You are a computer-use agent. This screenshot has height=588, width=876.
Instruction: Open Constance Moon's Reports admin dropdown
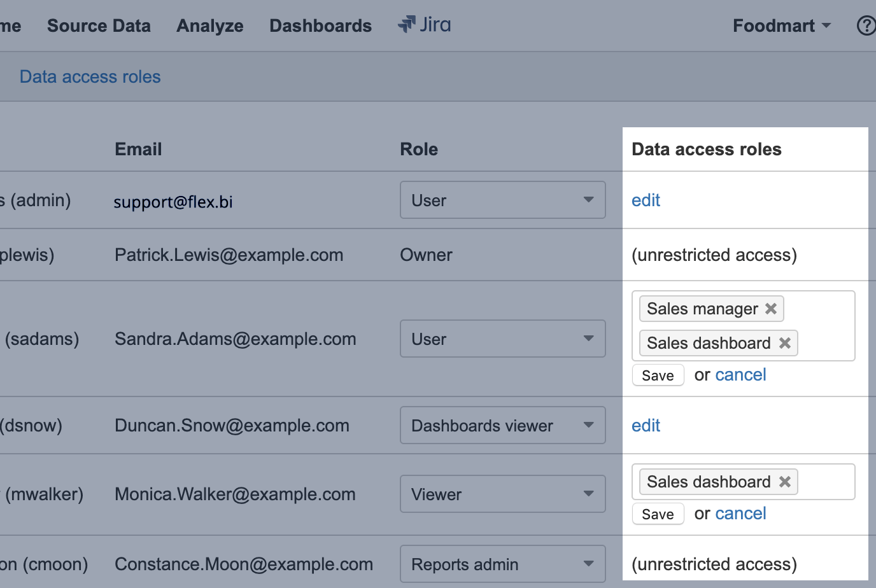(502, 564)
